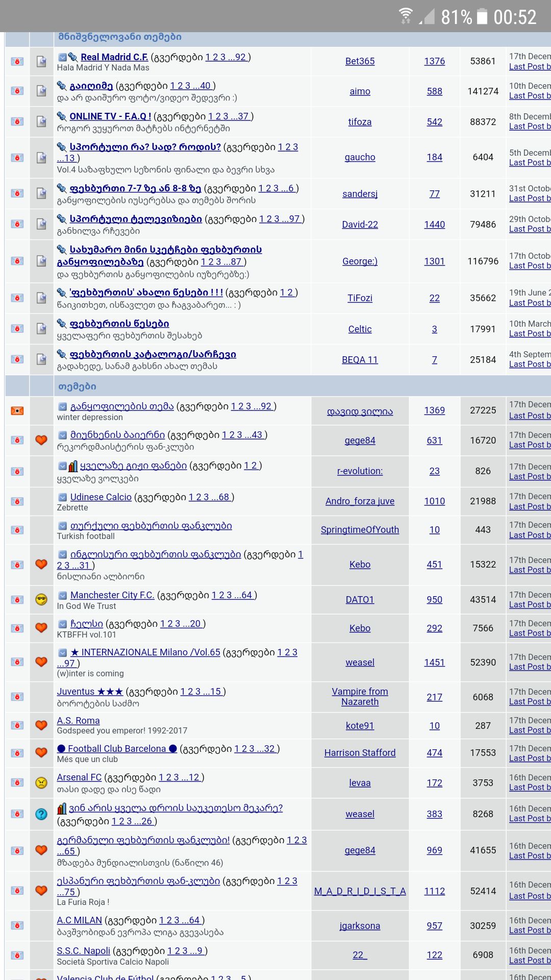Click folder status icon in S.S.C. Napoli row
Viewport: 551px width, 980px height.
coord(17,955)
